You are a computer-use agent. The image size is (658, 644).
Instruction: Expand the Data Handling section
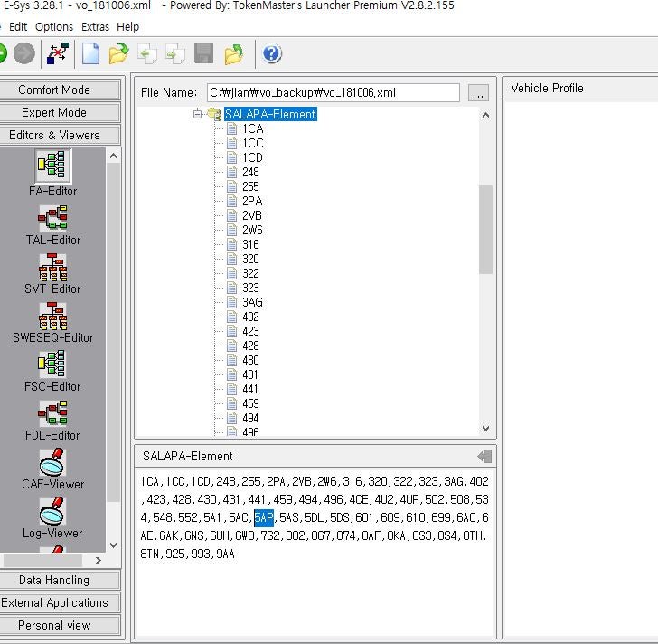pyautogui.click(x=54, y=580)
